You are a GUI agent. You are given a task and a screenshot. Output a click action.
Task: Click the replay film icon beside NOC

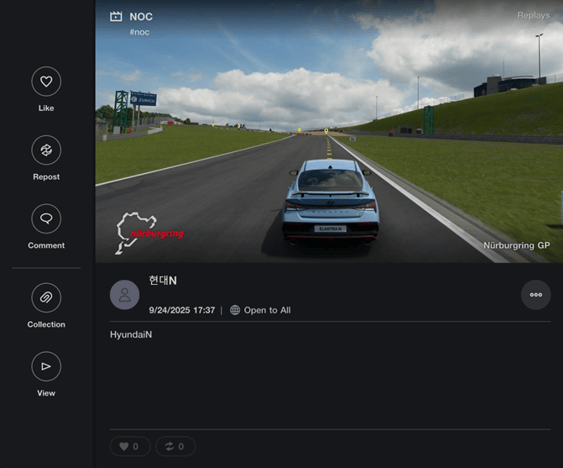116,16
